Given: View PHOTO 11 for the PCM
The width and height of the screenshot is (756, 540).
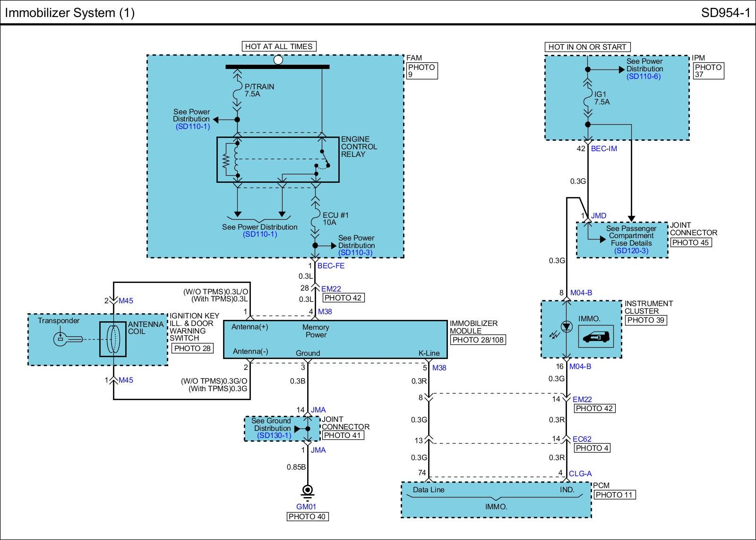Looking at the screenshot, I should (614, 495).
